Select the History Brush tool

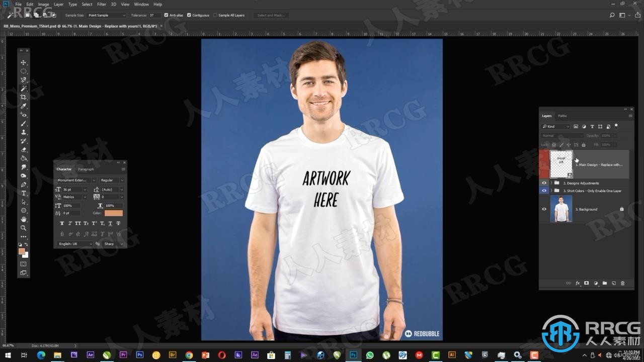pyautogui.click(x=23, y=141)
